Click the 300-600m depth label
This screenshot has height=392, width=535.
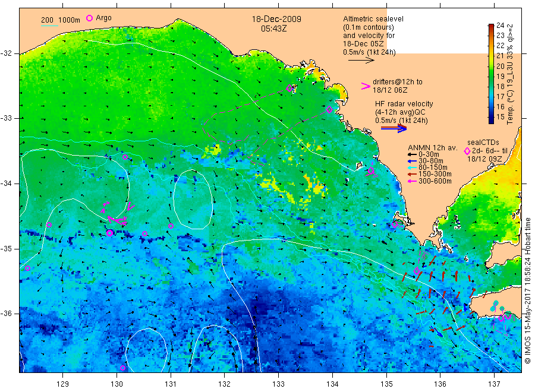435,181
